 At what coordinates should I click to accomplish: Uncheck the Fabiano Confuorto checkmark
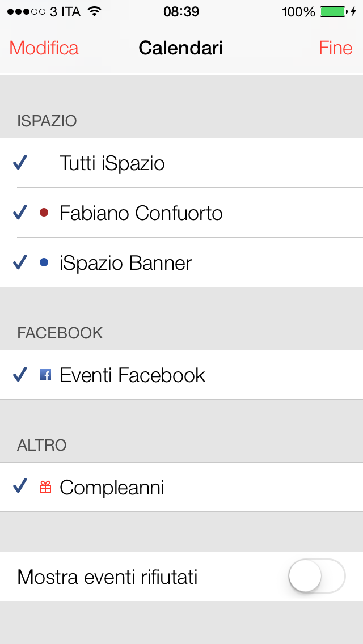20,213
